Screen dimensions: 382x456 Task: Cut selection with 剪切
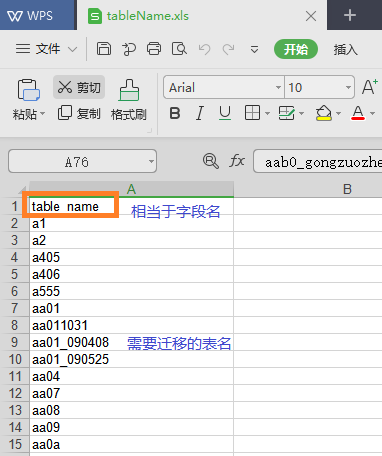pos(79,87)
